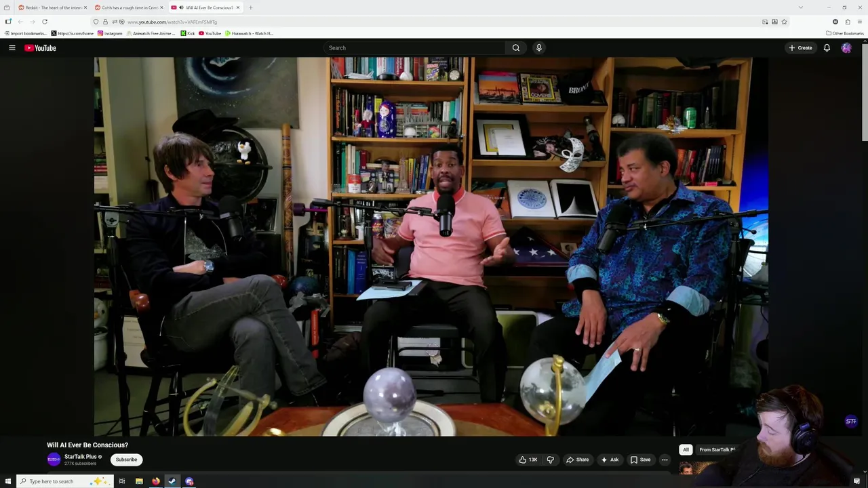The width and height of the screenshot is (868, 488).
Task: Save the video to a playlist
Action: 640,460
